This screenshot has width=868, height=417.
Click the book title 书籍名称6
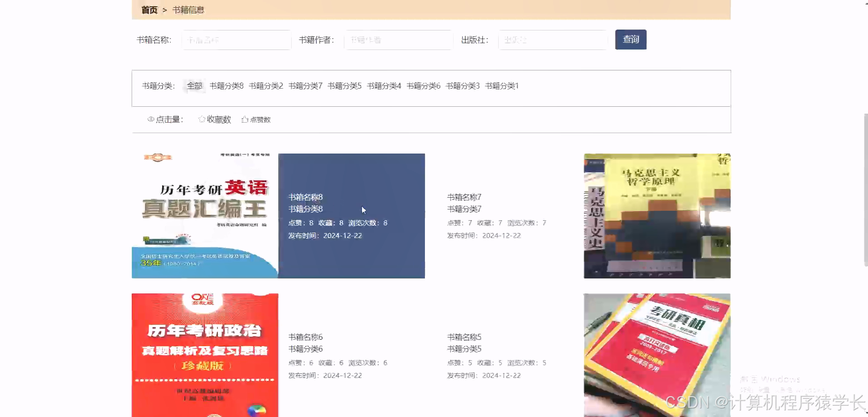[x=306, y=337]
